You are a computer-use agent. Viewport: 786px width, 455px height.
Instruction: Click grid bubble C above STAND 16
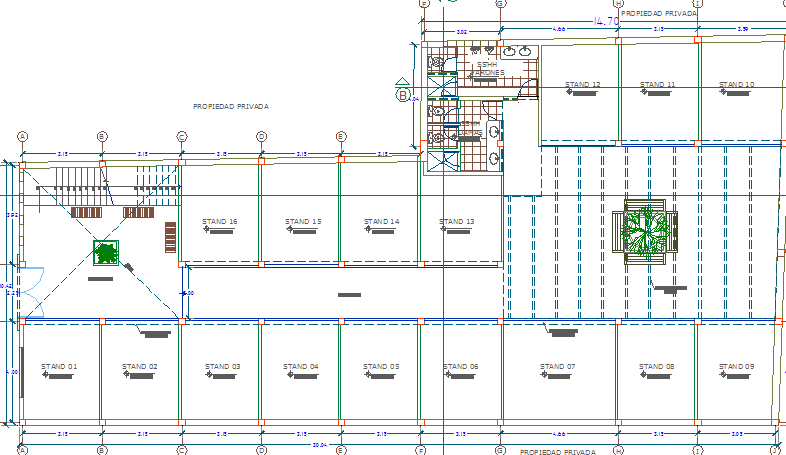point(181,136)
